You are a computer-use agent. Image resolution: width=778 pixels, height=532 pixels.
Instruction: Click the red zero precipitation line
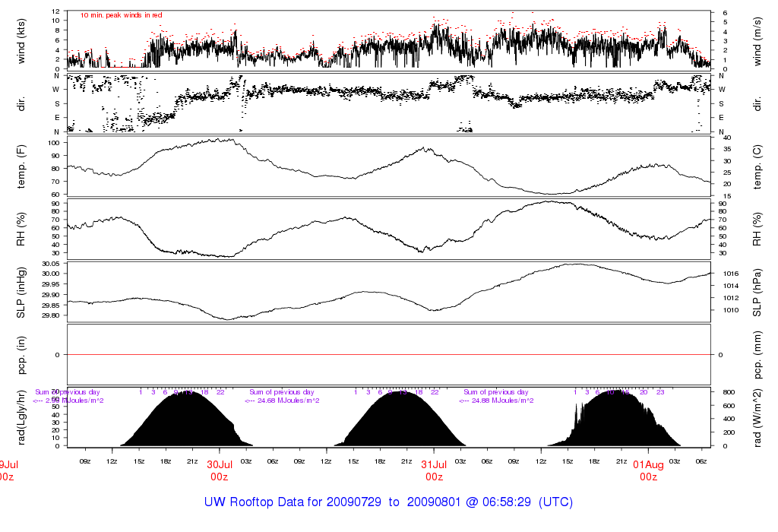(x=389, y=355)
